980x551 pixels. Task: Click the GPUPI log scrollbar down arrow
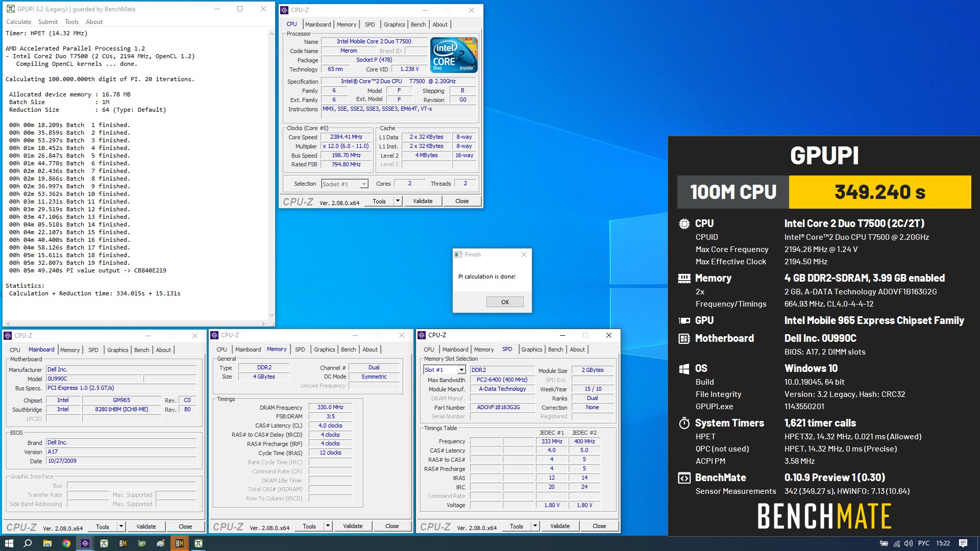(x=271, y=315)
